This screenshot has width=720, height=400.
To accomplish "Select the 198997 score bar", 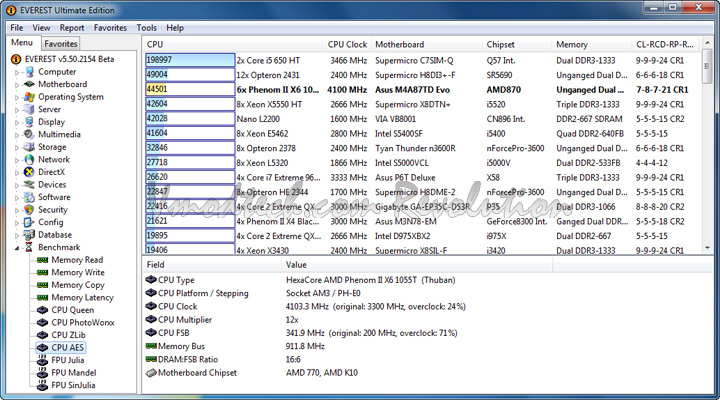I will 190,60.
